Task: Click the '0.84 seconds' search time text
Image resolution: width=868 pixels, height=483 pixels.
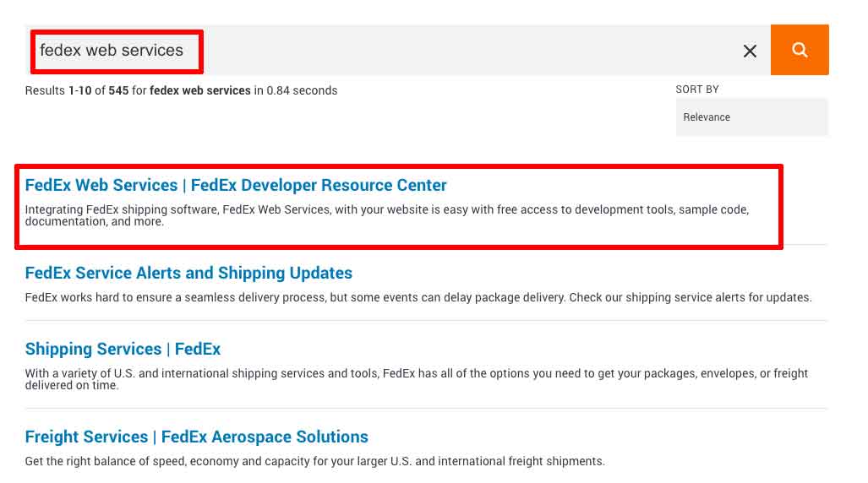Action: pyautogui.click(x=302, y=91)
